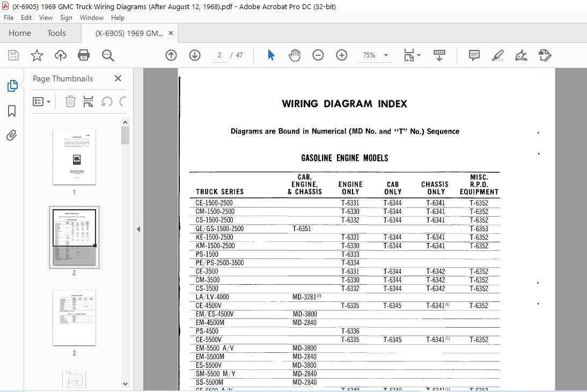
Task: Add a comment with the speech bubble icon
Action: 474,55
